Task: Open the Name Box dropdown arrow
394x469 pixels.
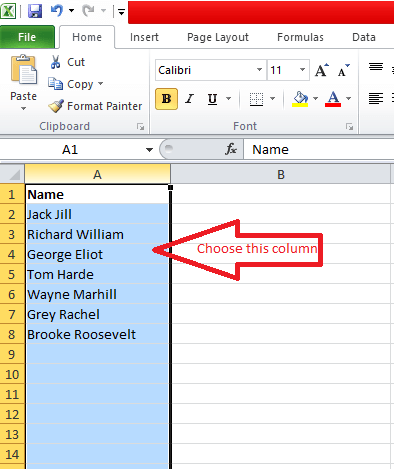Action: click(149, 150)
